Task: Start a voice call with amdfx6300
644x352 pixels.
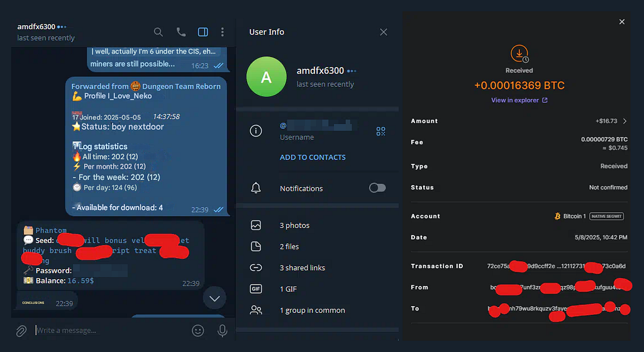Action: [x=180, y=31]
